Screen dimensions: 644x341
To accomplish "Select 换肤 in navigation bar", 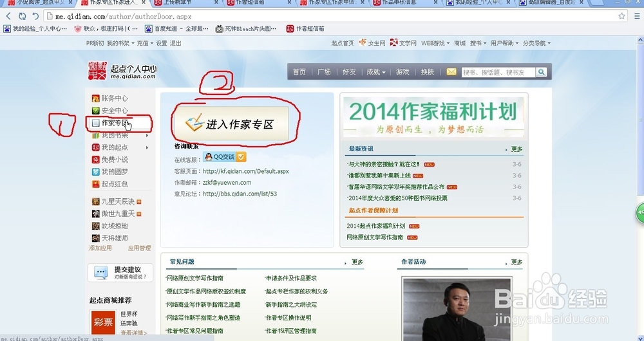I will tap(428, 72).
